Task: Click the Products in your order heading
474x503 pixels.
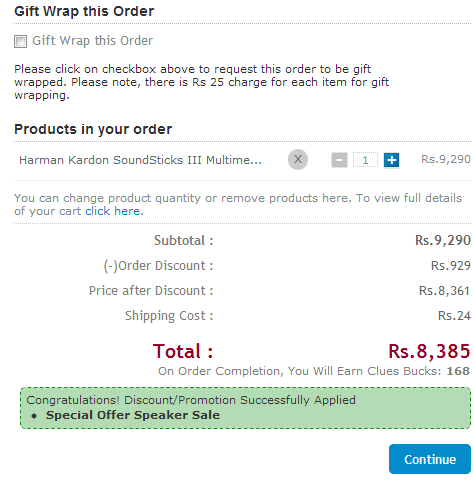Action: [93, 129]
